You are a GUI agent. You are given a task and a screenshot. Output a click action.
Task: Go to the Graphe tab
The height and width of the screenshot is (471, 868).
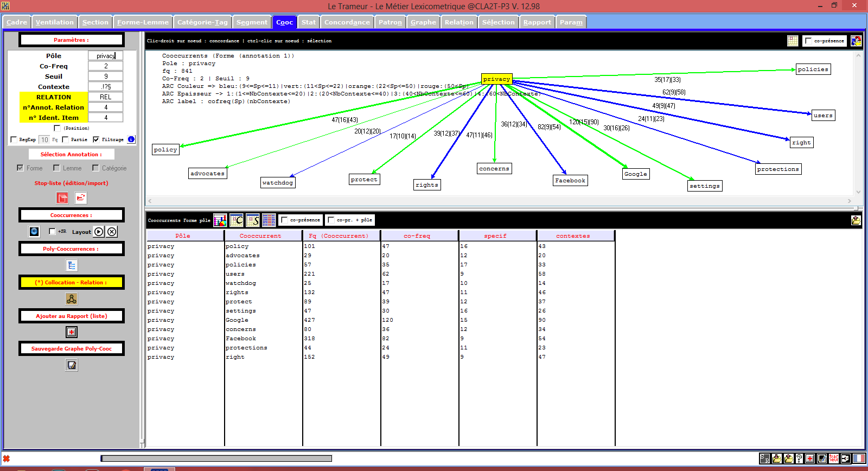(423, 22)
